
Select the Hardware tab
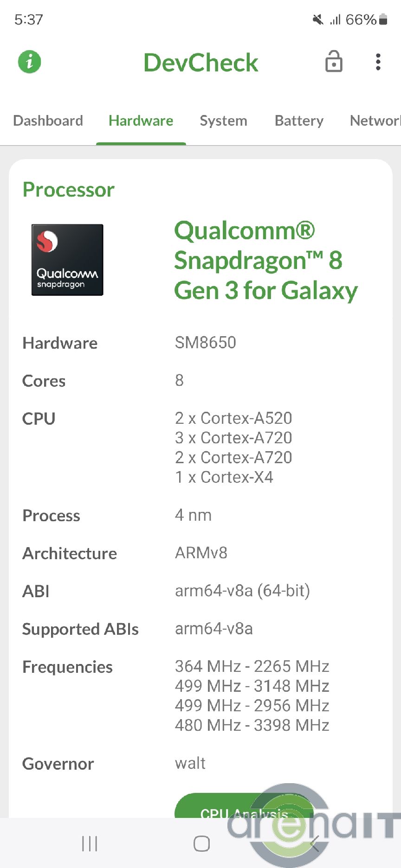click(x=141, y=121)
